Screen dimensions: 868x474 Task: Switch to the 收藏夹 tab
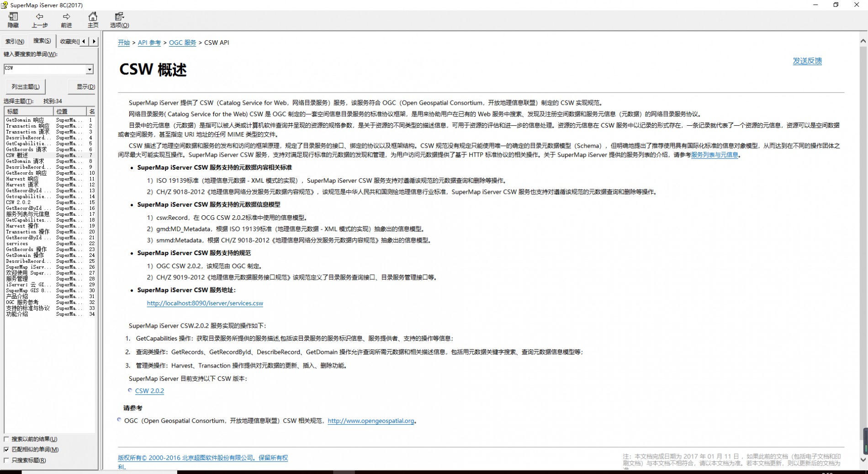(x=69, y=42)
